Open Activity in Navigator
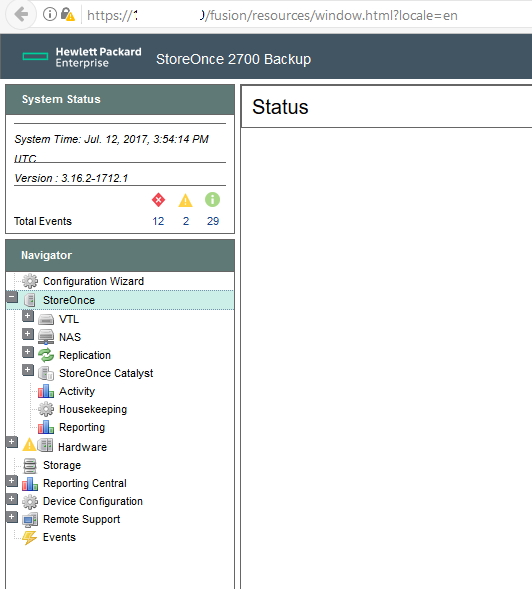532x589 pixels. (77, 391)
